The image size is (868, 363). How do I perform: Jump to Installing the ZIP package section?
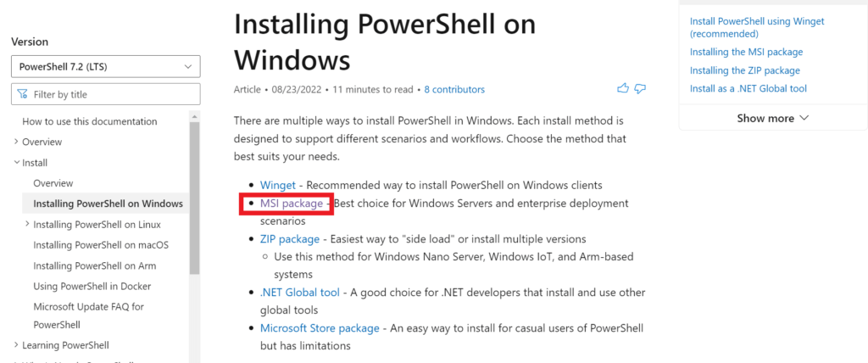click(x=744, y=70)
